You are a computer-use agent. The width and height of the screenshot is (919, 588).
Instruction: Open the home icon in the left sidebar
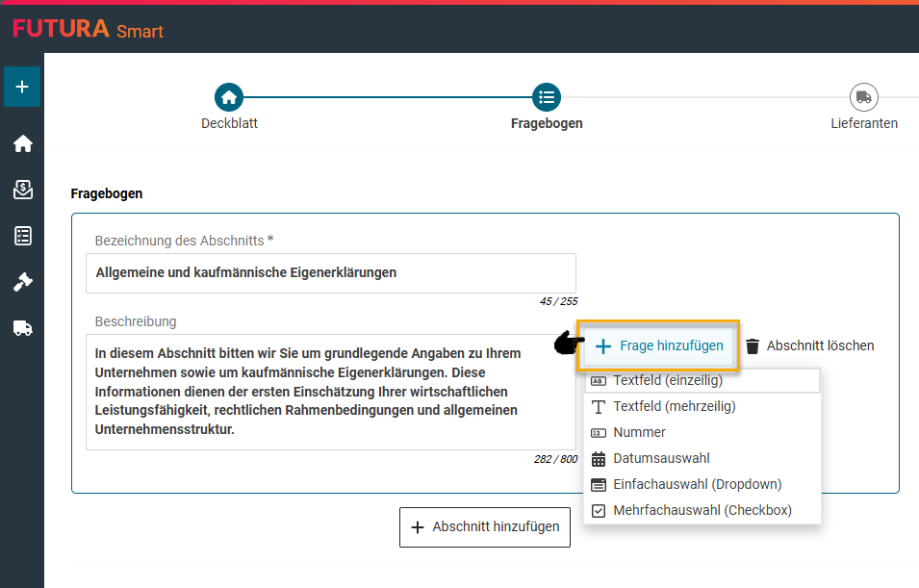[22, 144]
